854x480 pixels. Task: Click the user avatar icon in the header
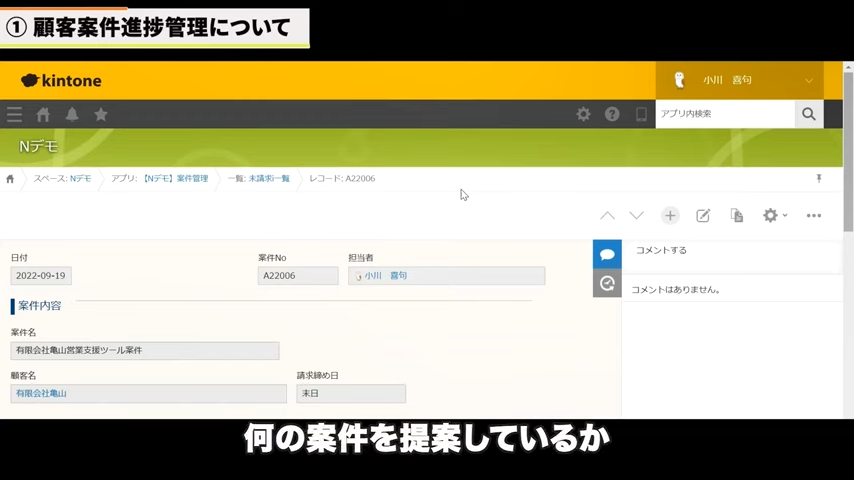(x=679, y=80)
